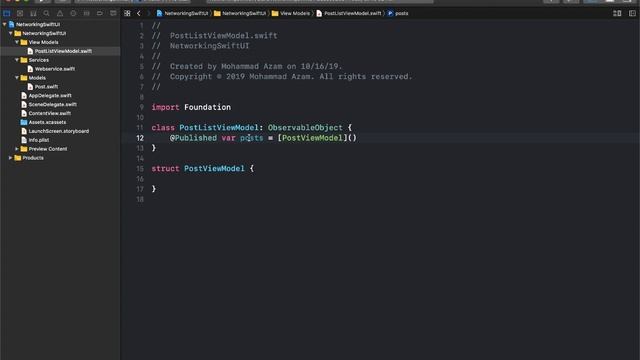Select the Models folder row
The width and height of the screenshot is (640, 360).
tap(60, 78)
